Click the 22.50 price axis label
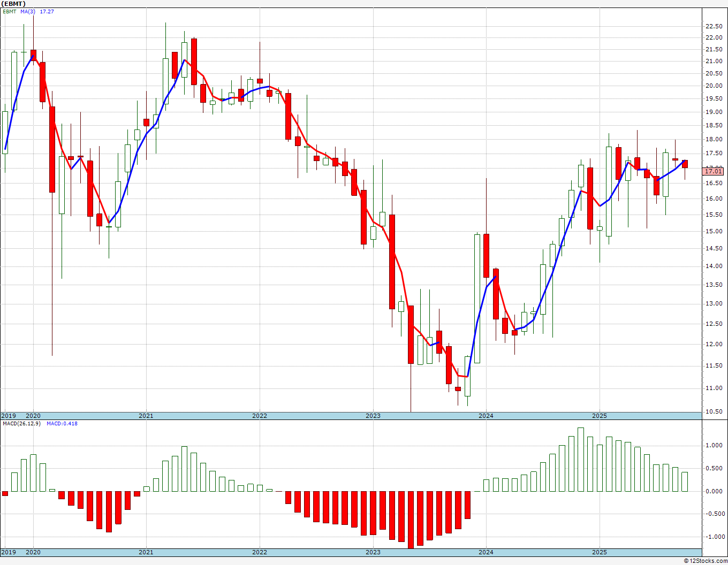Image resolution: width=728 pixels, height=565 pixels. coord(714,26)
